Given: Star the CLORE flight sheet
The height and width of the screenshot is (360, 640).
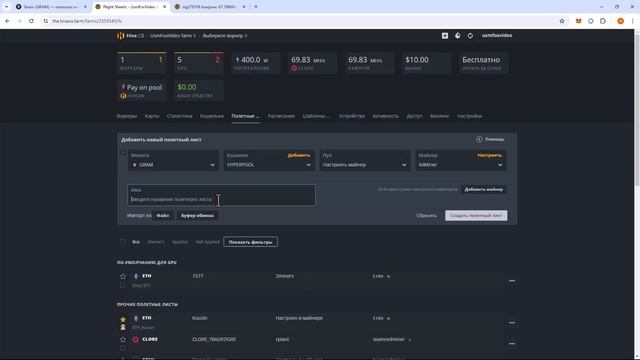Looking at the screenshot, I should pos(123,339).
